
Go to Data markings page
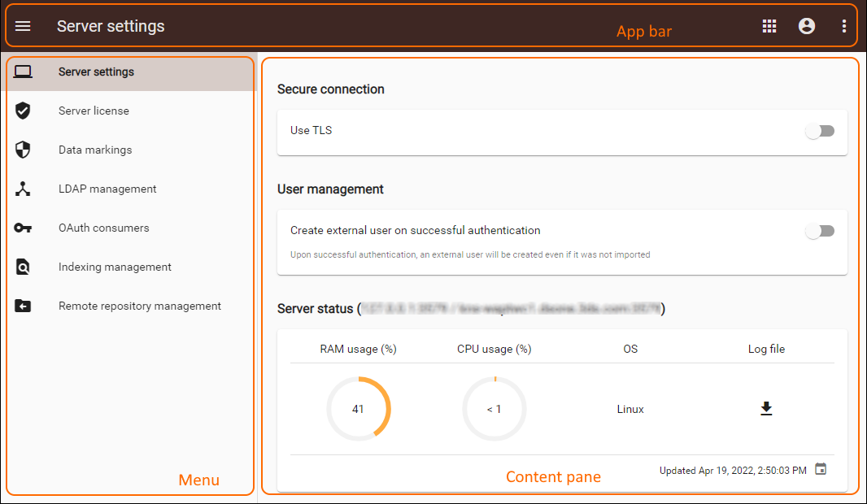coord(95,150)
